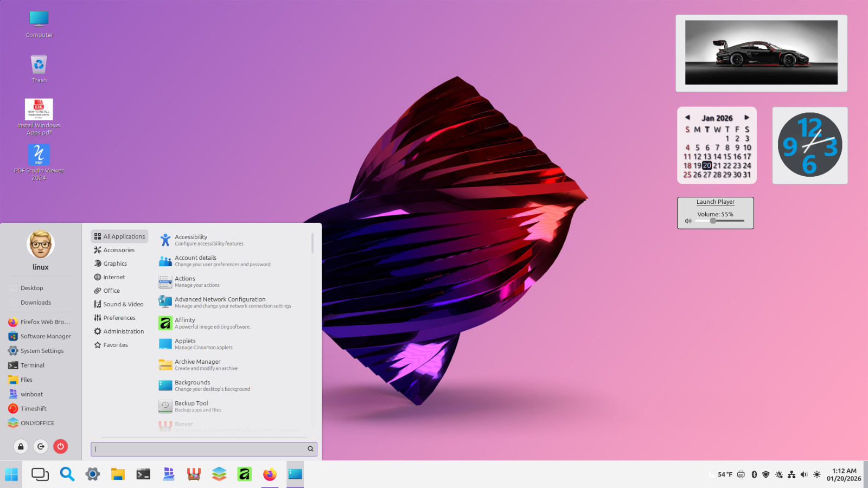
Task: Open the clock showing 1:12 AM
Action: [x=844, y=474]
